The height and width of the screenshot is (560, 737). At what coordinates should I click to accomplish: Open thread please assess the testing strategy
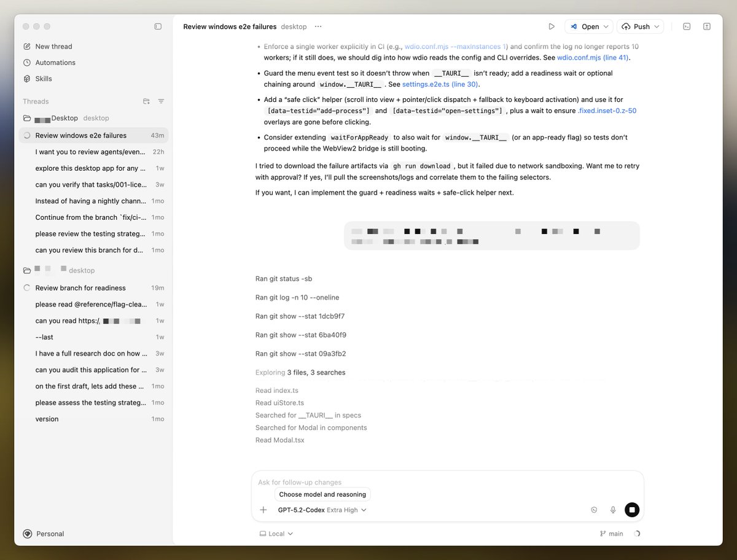[93, 403]
